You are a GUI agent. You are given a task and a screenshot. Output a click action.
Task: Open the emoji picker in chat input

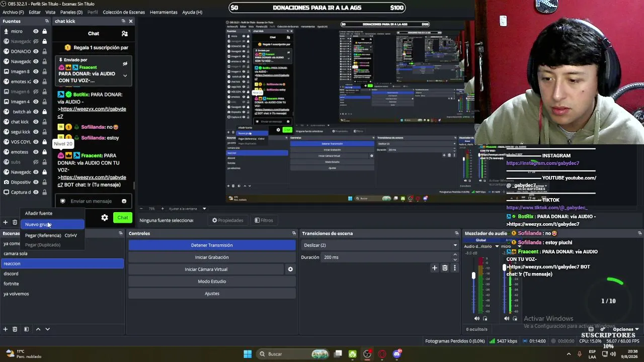pos(124,201)
